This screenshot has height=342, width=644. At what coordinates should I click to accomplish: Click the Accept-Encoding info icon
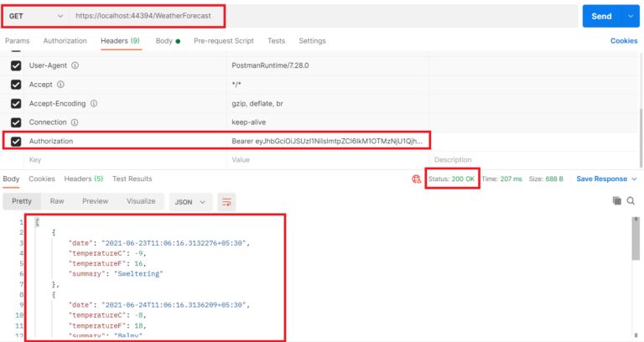coord(94,103)
